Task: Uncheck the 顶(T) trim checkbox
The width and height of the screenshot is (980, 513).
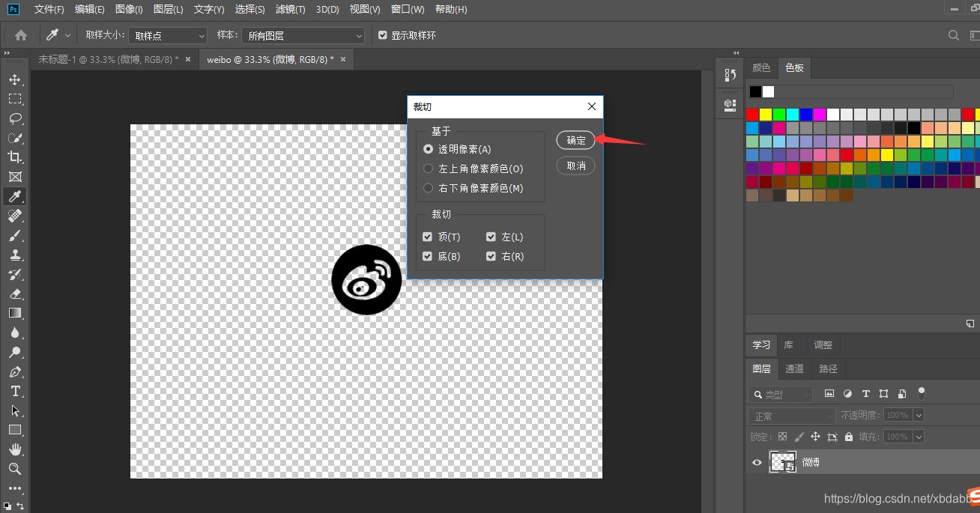Action: (x=427, y=237)
